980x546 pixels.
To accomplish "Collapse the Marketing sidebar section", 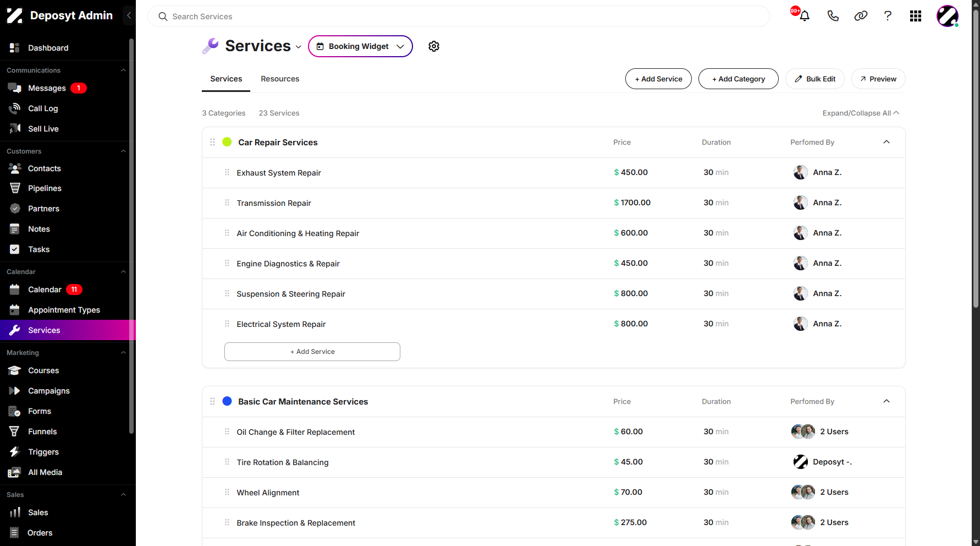I will [123, 353].
